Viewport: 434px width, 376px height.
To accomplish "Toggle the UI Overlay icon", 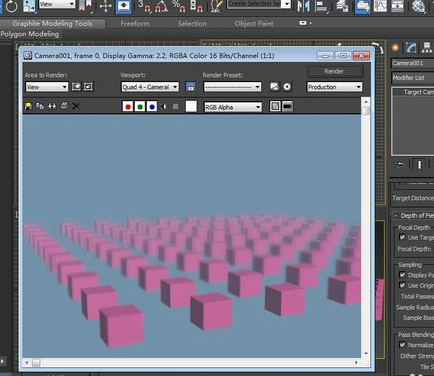I will click(x=275, y=106).
